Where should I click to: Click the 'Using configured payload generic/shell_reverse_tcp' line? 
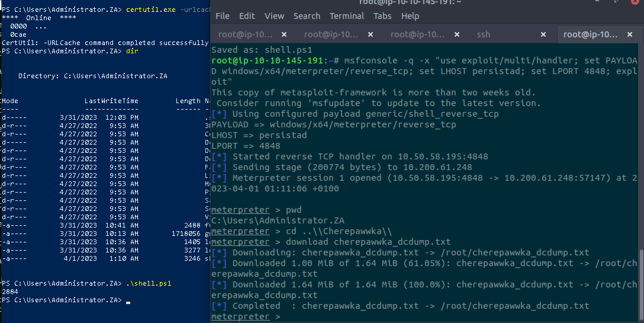click(x=355, y=114)
